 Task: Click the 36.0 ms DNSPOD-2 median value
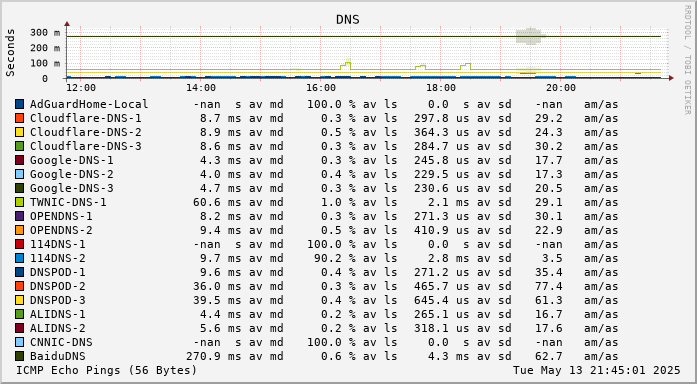(x=216, y=286)
